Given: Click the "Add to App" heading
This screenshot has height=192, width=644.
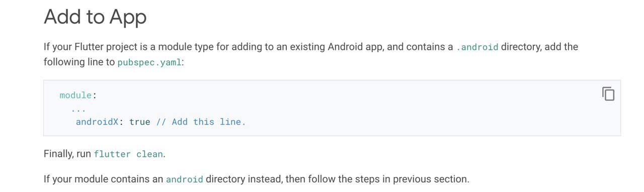Looking at the screenshot, I should [95, 17].
